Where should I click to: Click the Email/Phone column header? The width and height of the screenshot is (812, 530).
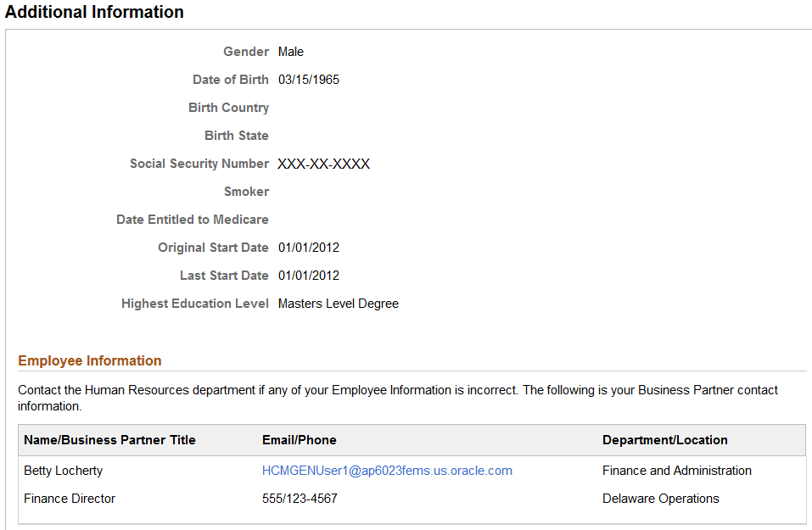(299, 440)
